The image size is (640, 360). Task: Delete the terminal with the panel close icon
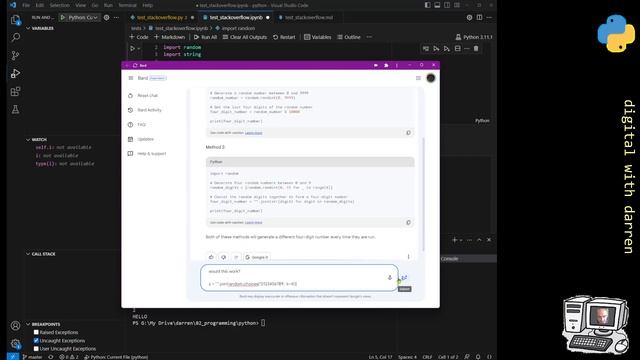coord(489,240)
